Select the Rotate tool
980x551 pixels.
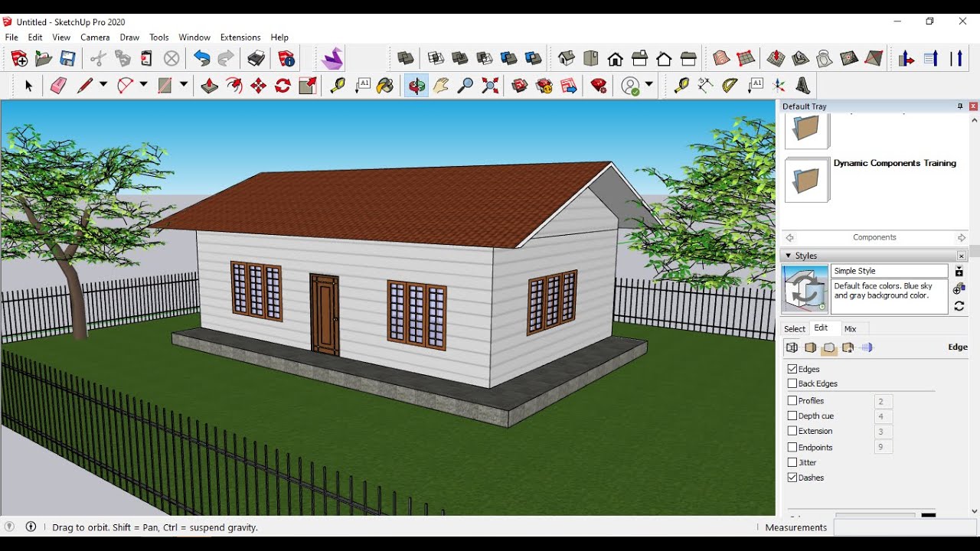pos(283,86)
